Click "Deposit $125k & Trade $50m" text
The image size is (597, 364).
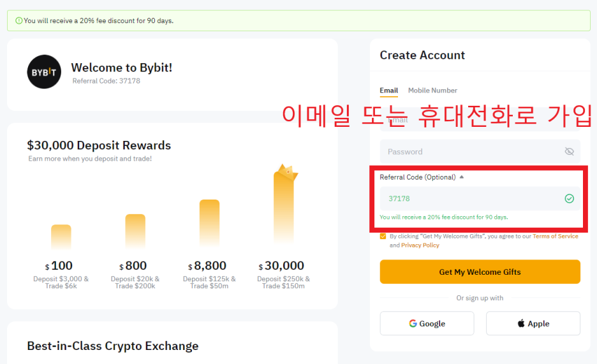click(x=209, y=282)
